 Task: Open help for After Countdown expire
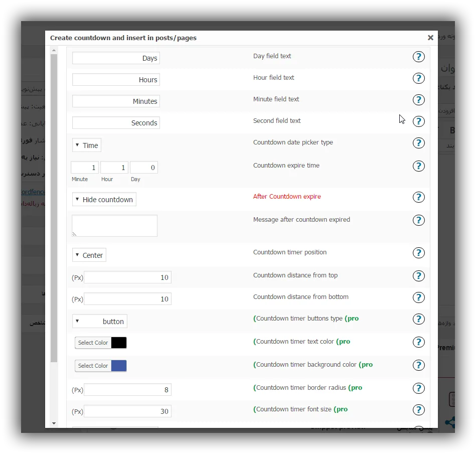[418, 197]
